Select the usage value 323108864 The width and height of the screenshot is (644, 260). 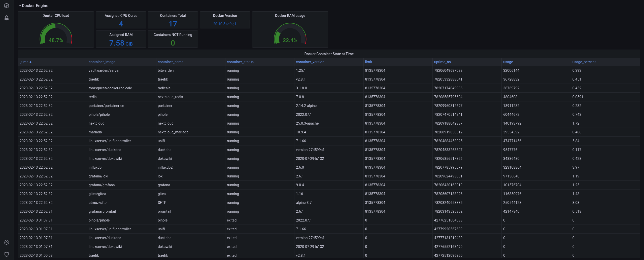(536, 167)
